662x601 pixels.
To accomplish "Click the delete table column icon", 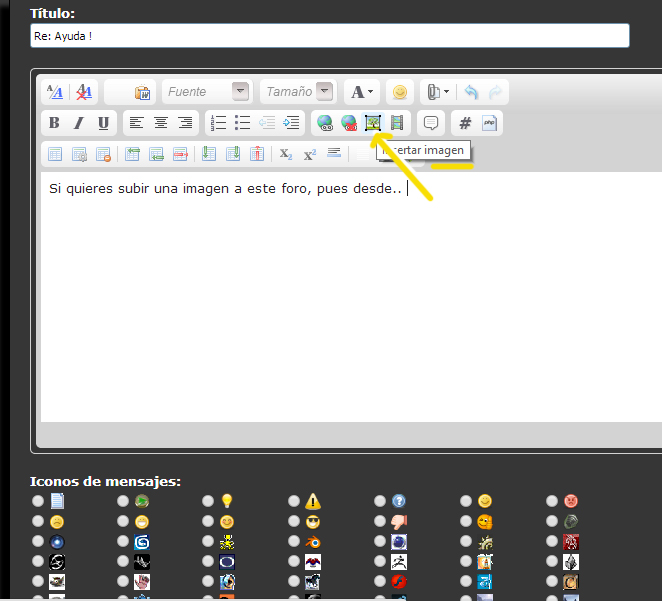I will [x=257, y=154].
